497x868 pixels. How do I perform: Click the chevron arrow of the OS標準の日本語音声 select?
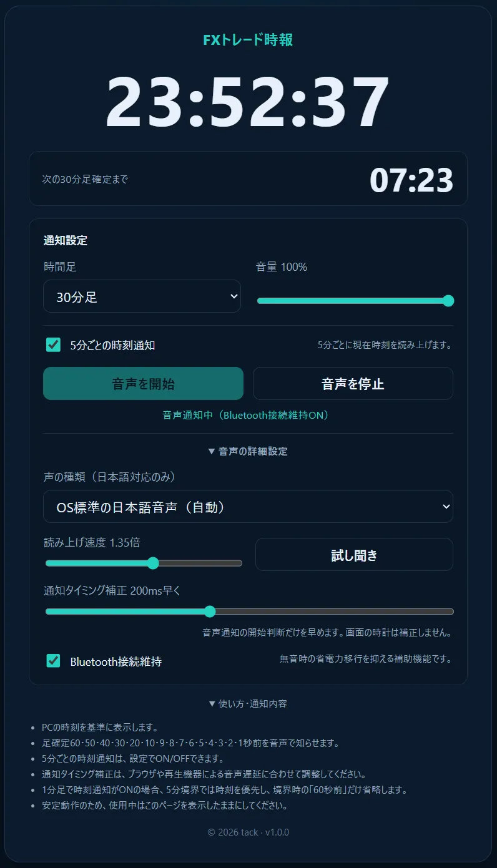click(446, 507)
